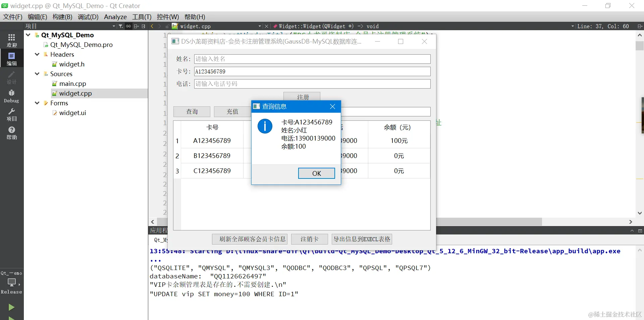Open the Welcome (欢迎) mode
The height and width of the screenshot is (320, 644).
12,41
